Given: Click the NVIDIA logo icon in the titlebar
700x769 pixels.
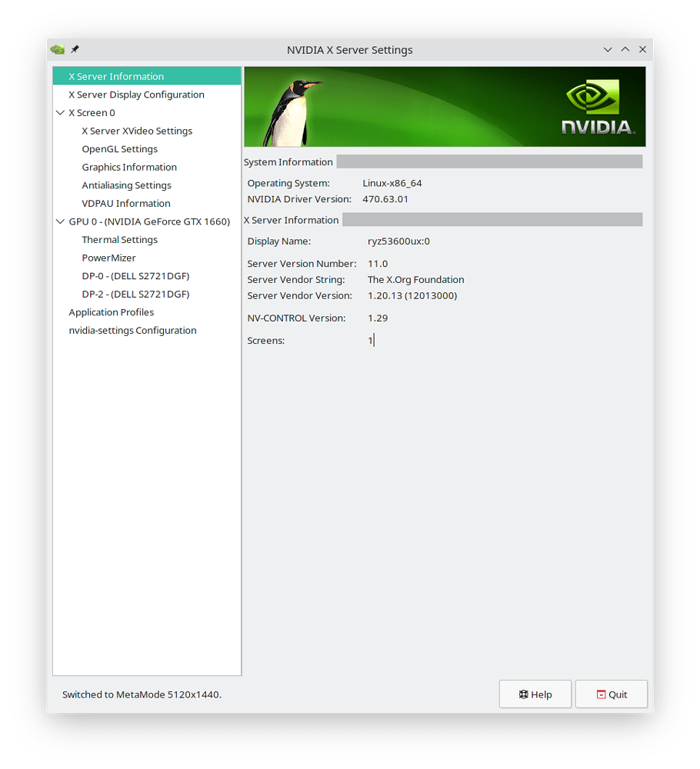Looking at the screenshot, I should point(57,48).
